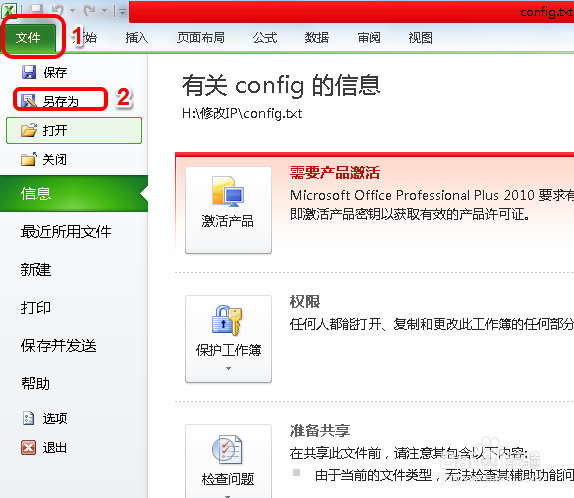Click the 有关 config 的信息 title
This screenshot has height=498, width=574.
(x=281, y=85)
